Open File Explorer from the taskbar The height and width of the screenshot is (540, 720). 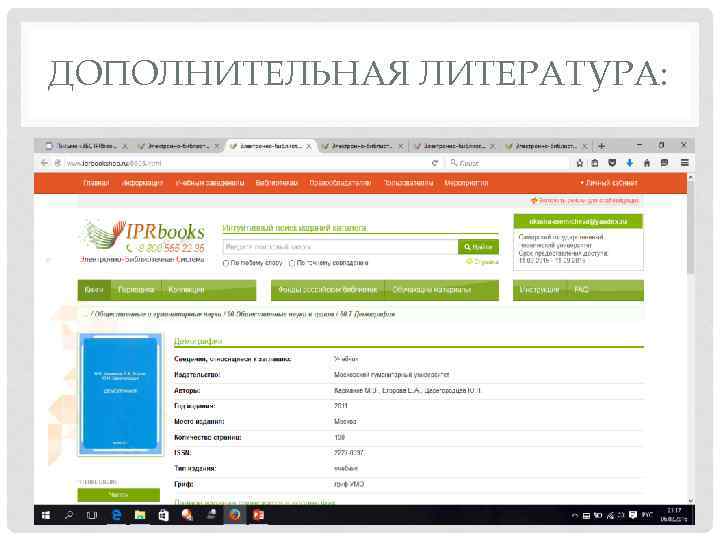click(x=140, y=515)
